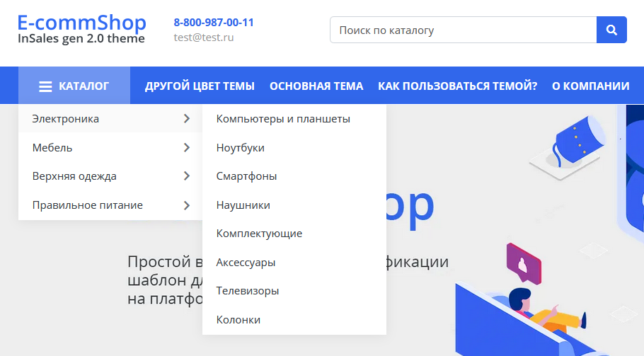This screenshot has width=644, height=356.
Task: Expand the Правильное питание chevron
Action: [x=186, y=205]
